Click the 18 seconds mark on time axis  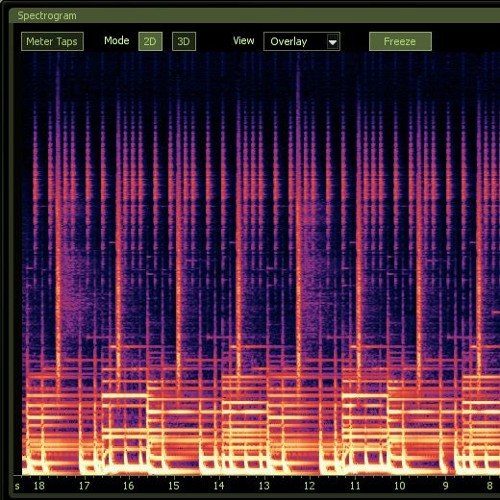coord(39,486)
